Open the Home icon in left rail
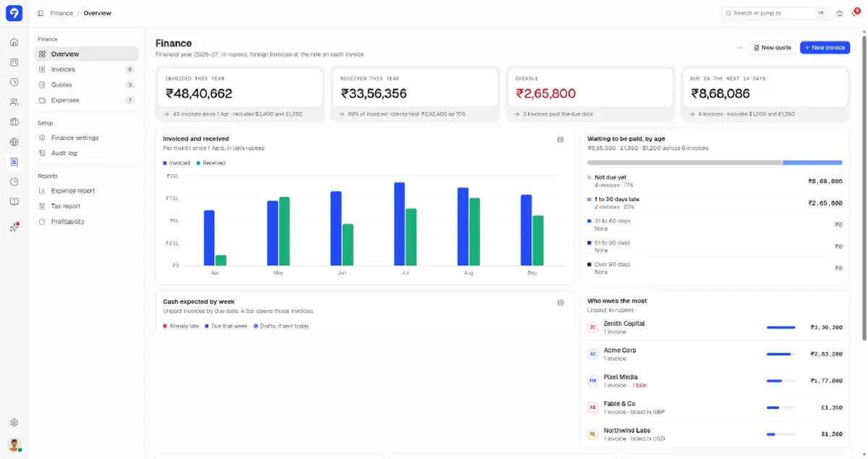 point(14,42)
